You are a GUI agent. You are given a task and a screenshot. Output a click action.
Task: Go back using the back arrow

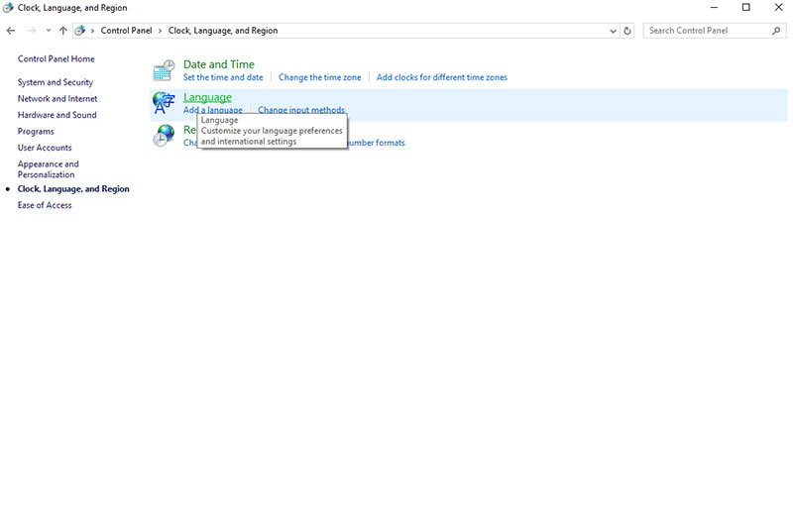(x=11, y=31)
